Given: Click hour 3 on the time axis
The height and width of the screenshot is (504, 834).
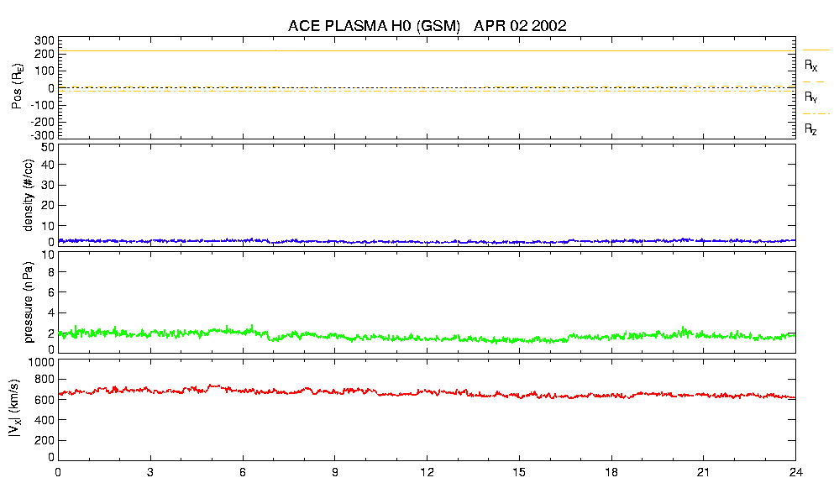Looking at the screenshot, I should click(150, 474).
